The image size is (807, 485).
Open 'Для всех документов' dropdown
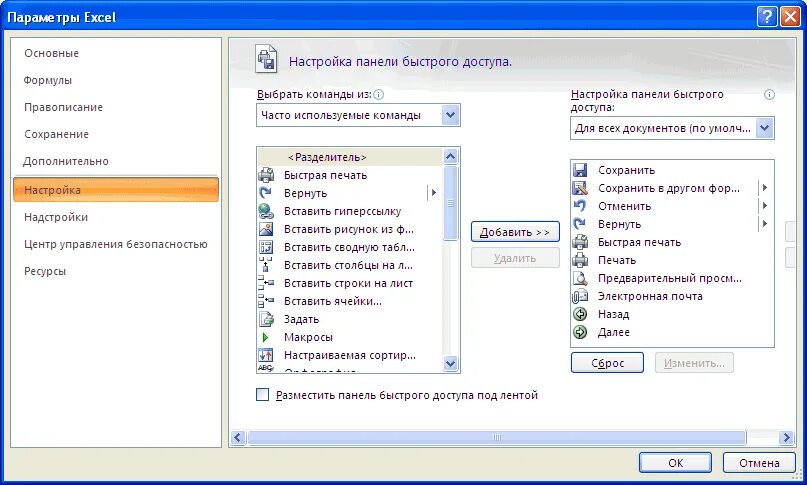click(x=764, y=128)
